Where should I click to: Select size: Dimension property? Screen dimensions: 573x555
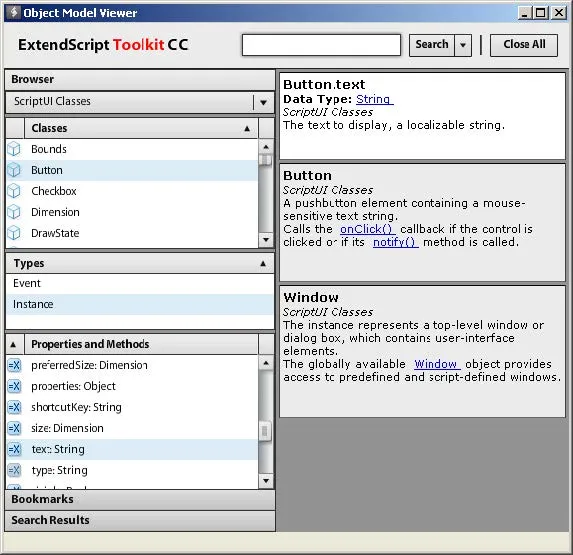[132, 428]
